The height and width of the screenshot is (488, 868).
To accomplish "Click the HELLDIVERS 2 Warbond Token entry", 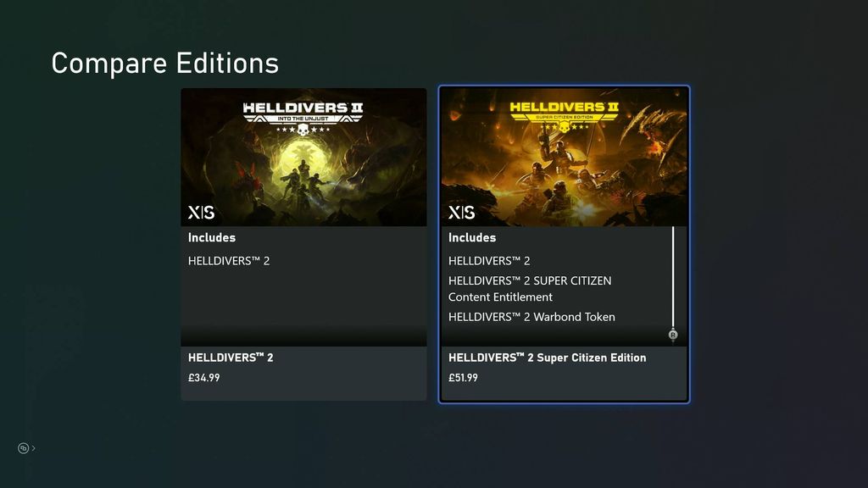I will [x=532, y=316].
